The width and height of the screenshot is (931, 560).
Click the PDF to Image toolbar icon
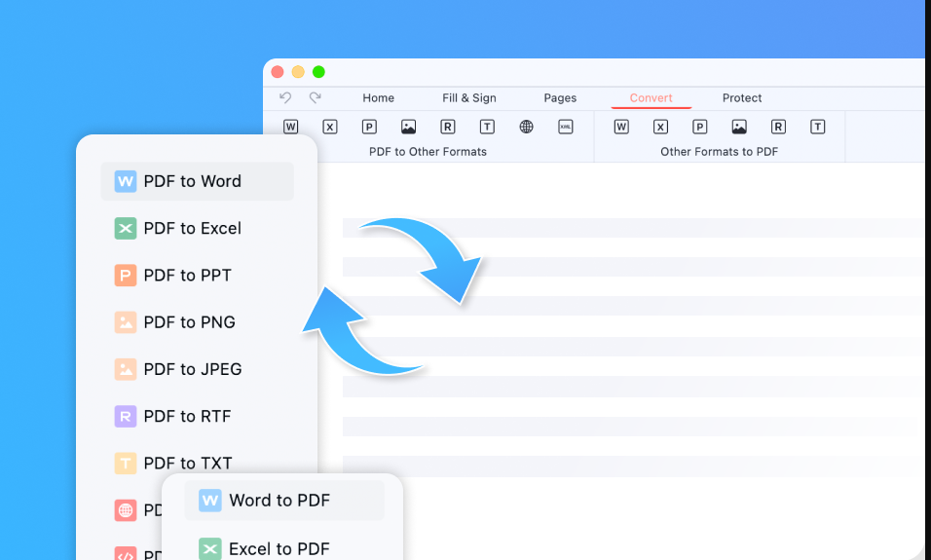(x=408, y=127)
